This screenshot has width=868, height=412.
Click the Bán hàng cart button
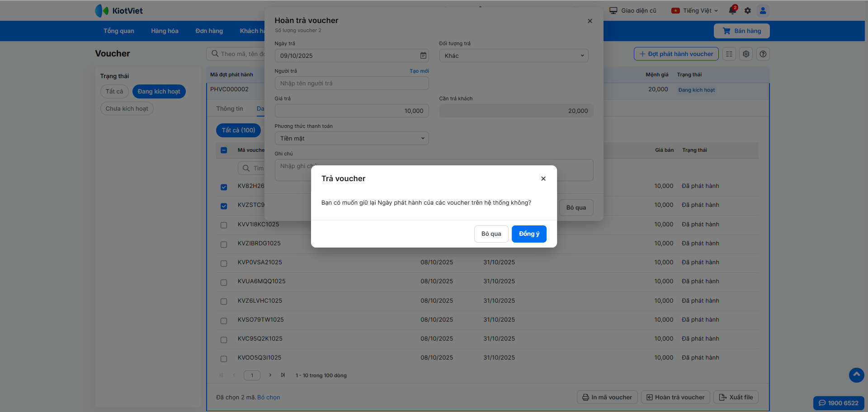click(x=742, y=31)
